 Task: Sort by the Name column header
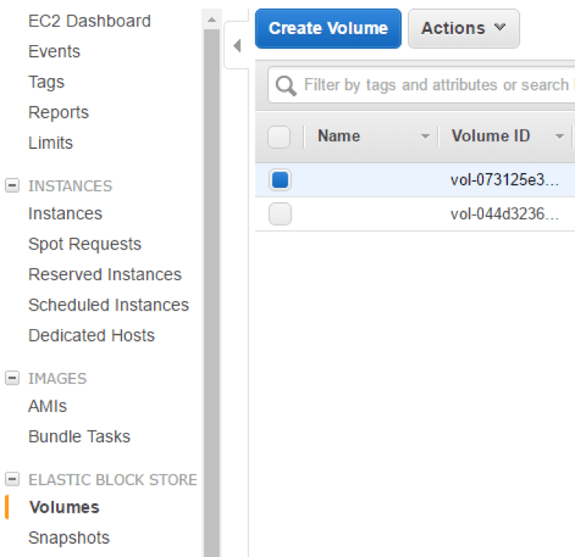[339, 136]
